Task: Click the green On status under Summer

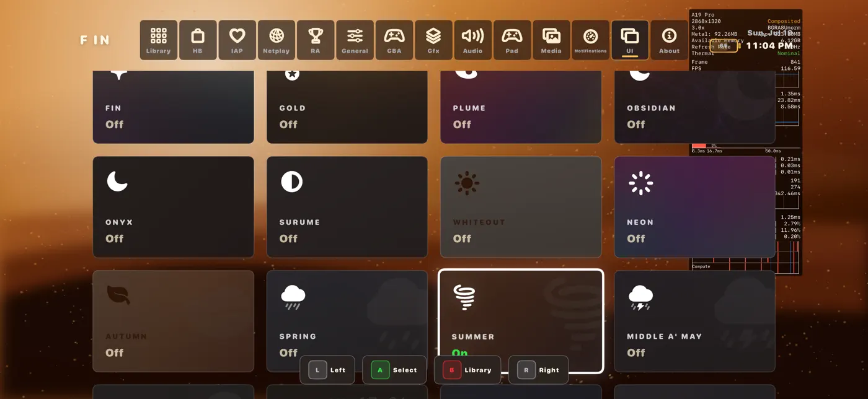Action: (x=459, y=353)
